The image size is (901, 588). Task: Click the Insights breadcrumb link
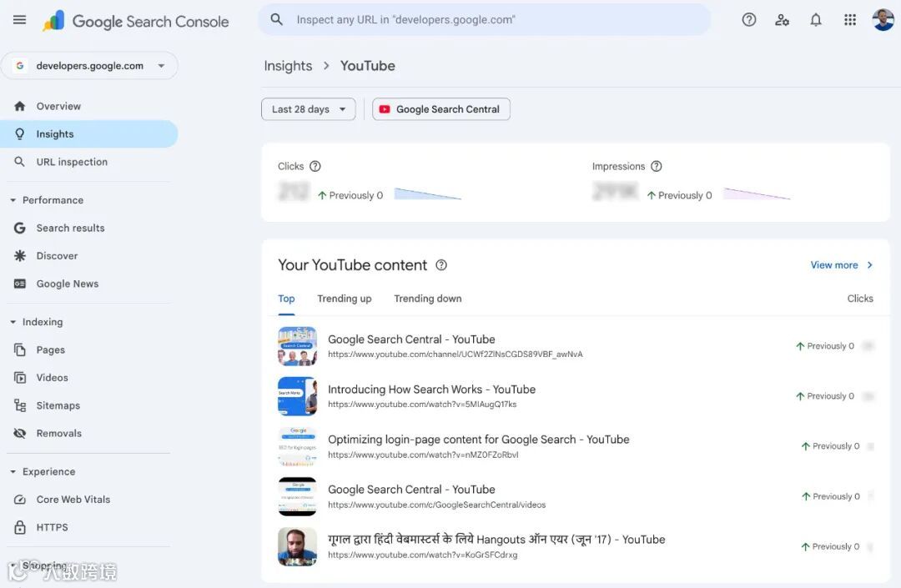(x=288, y=66)
